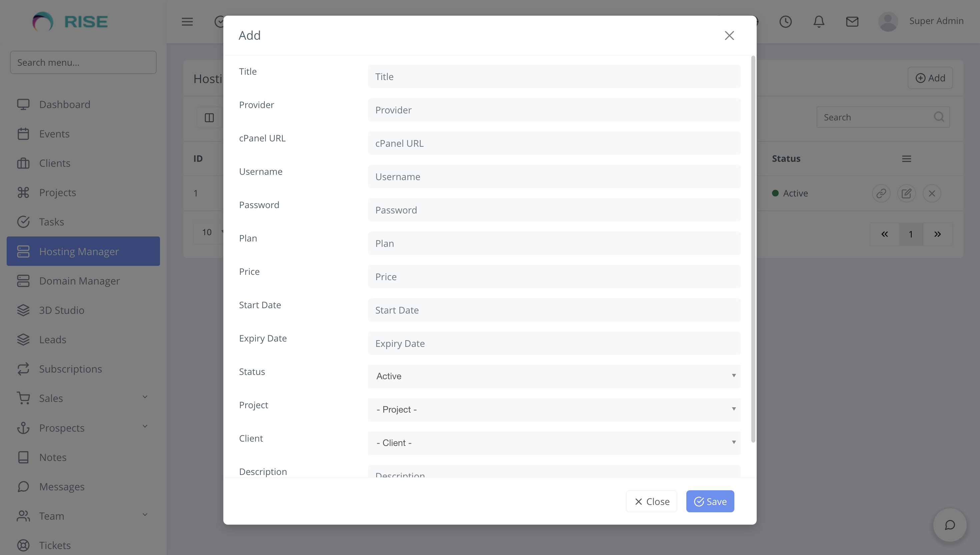The width and height of the screenshot is (980, 555).
Task: Check time log with the clock icon
Action: [x=785, y=22]
